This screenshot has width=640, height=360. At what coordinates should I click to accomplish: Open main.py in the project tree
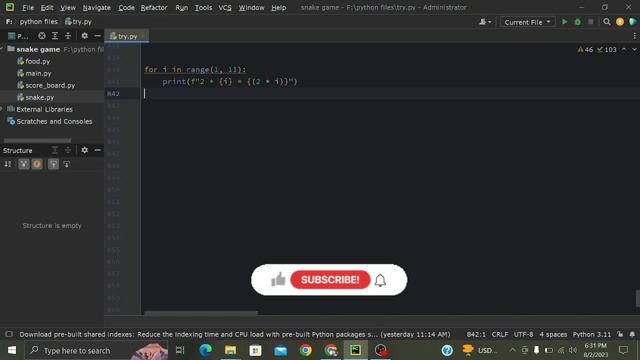34,73
